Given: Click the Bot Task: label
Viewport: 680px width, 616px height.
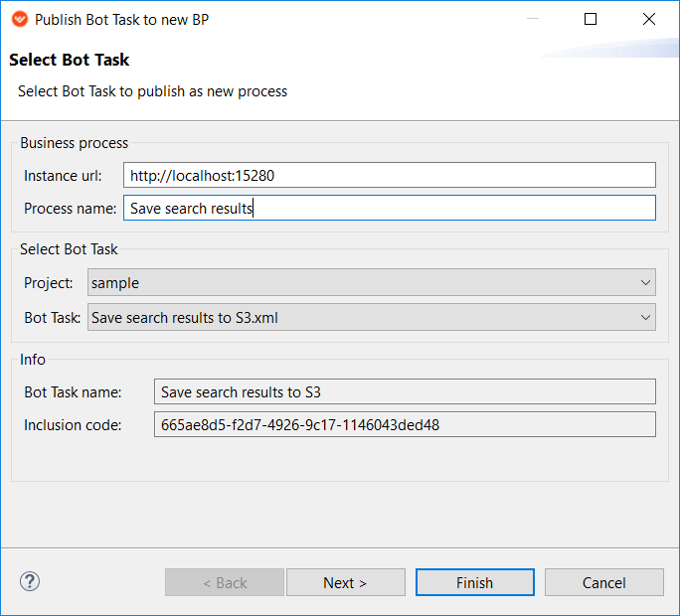Looking at the screenshot, I should pyautogui.click(x=53, y=318).
